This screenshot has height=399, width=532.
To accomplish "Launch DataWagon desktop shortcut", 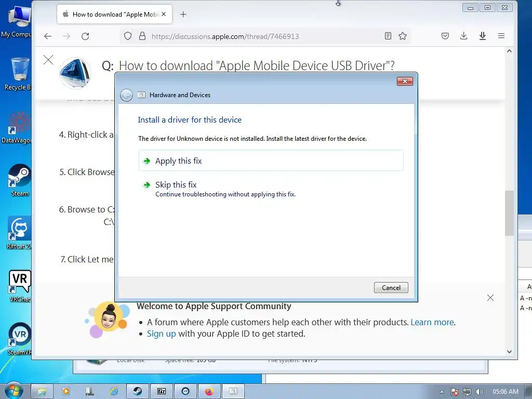I will (x=16, y=128).
